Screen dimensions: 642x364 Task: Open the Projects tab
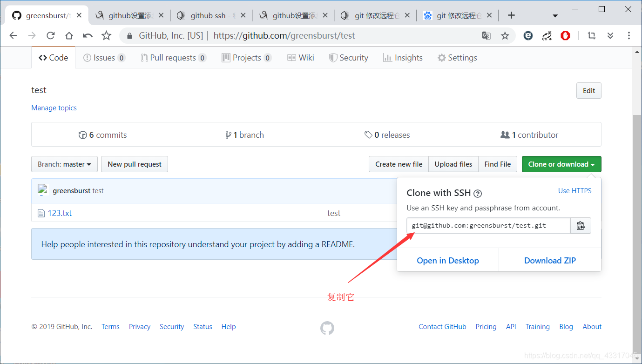[247, 58]
